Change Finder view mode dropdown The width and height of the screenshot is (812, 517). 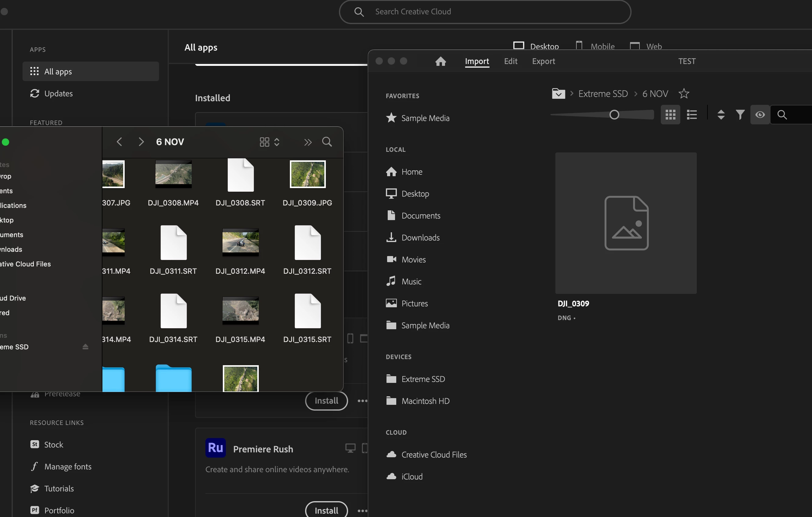pos(269,142)
